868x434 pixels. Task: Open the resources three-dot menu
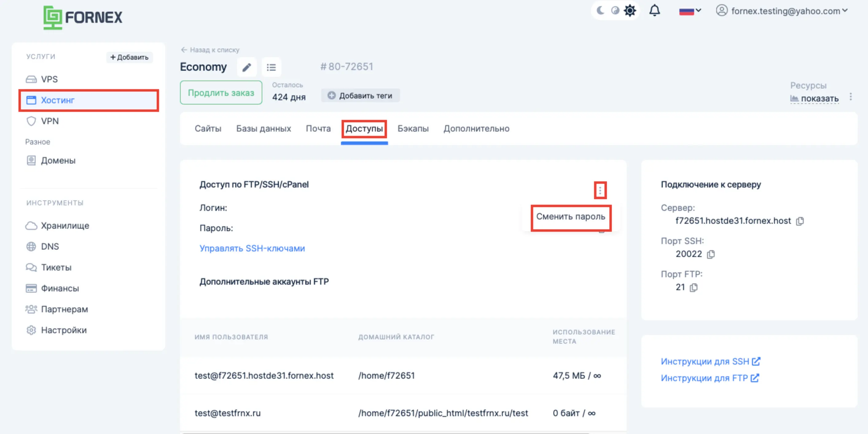pos(851,97)
